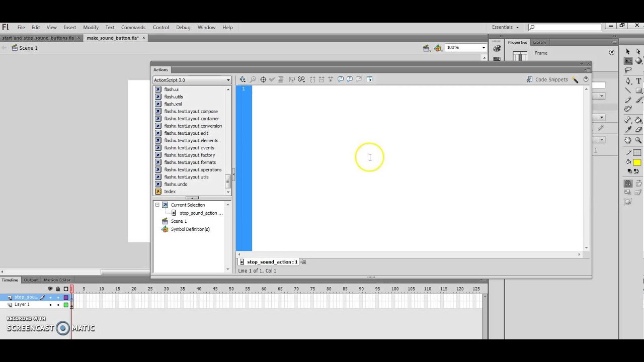Select the Pencil tool
This screenshot has width=644, height=362.
coord(628,100)
